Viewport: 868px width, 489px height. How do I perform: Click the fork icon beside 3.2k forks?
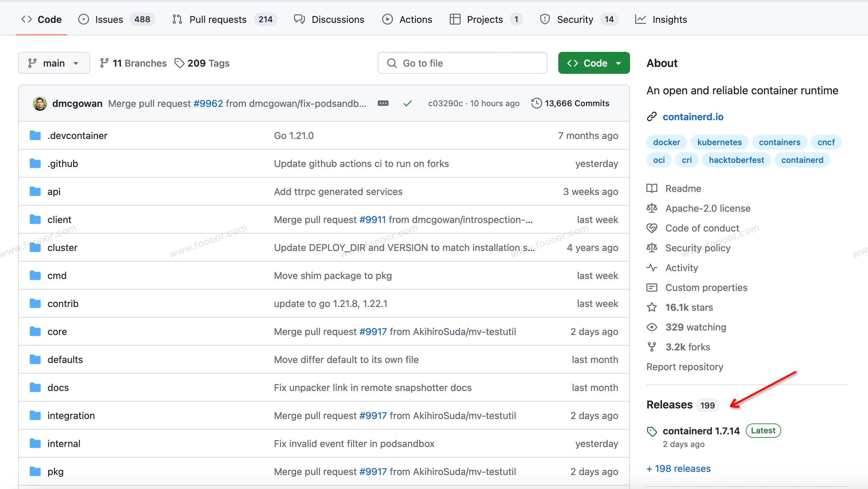(652, 347)
